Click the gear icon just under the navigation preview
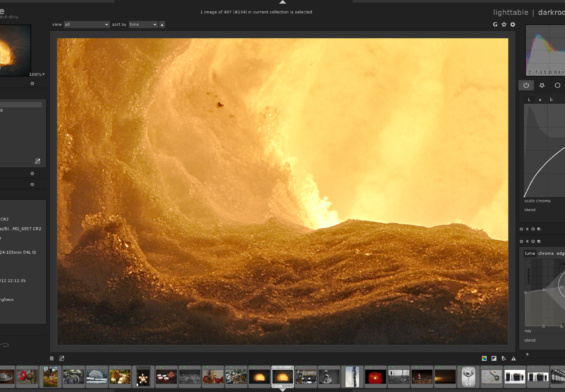Viewport: 565px width, 392px height. pyautogui.click(x=32, y=84)
